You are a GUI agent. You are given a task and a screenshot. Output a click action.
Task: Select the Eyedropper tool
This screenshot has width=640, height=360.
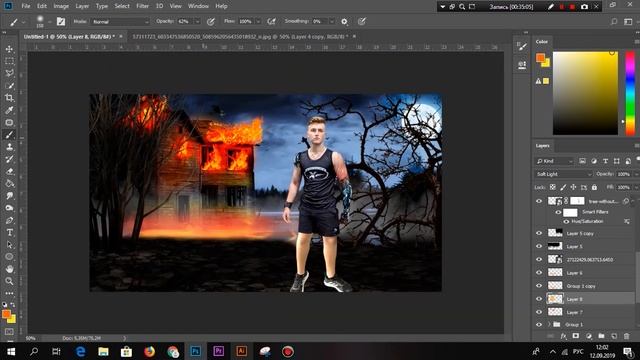9,110
